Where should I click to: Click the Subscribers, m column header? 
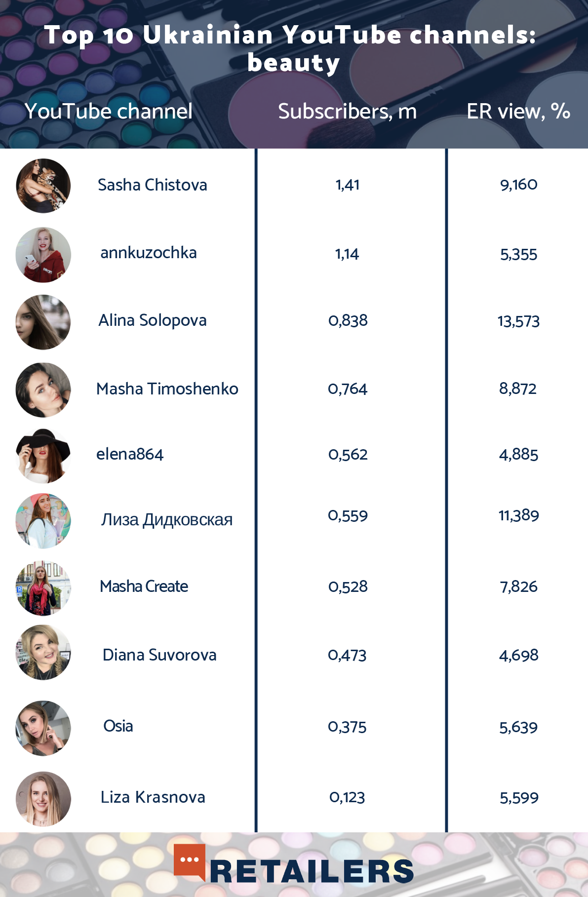click(x=347, y=112)
